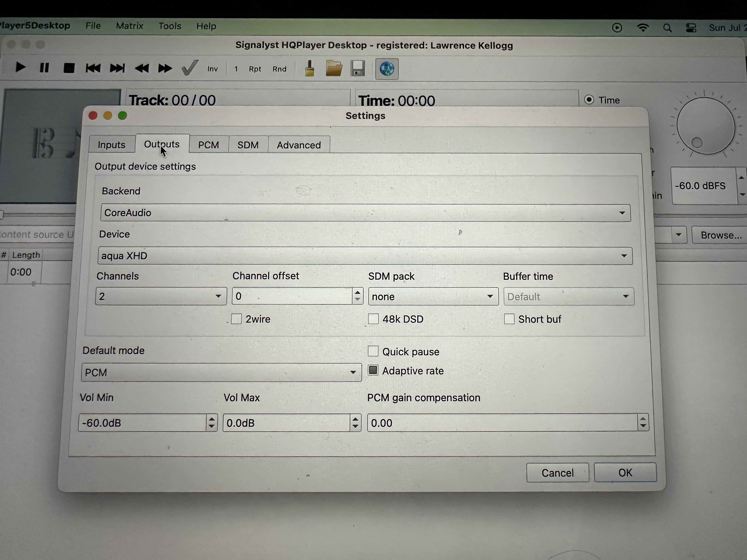Enable the 48k DSD checkbox
The image size is (747, 560).
pyautogui.click(x=373, y=319)
